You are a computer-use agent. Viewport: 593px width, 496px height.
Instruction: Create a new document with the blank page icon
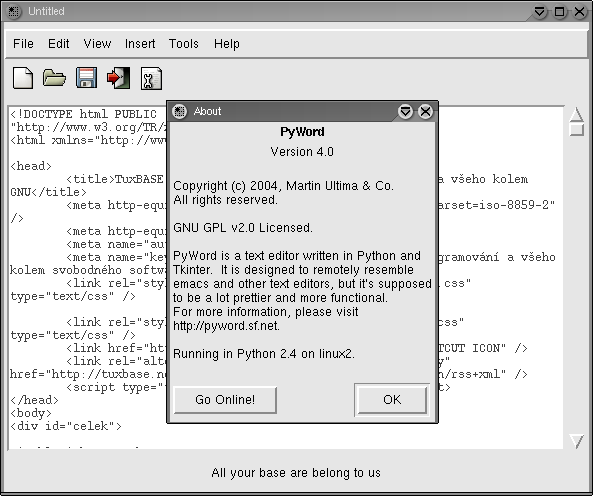click(23, 78)
